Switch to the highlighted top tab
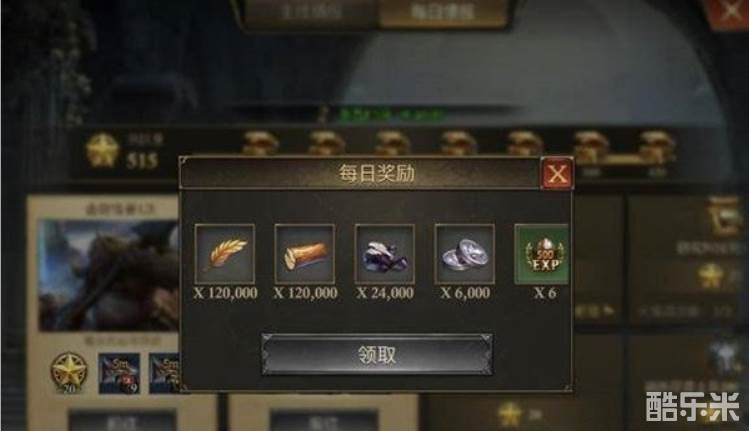Image resolution: width=749 pixels, height=431 pixels. pyautogui.click(x=443, y=12)
